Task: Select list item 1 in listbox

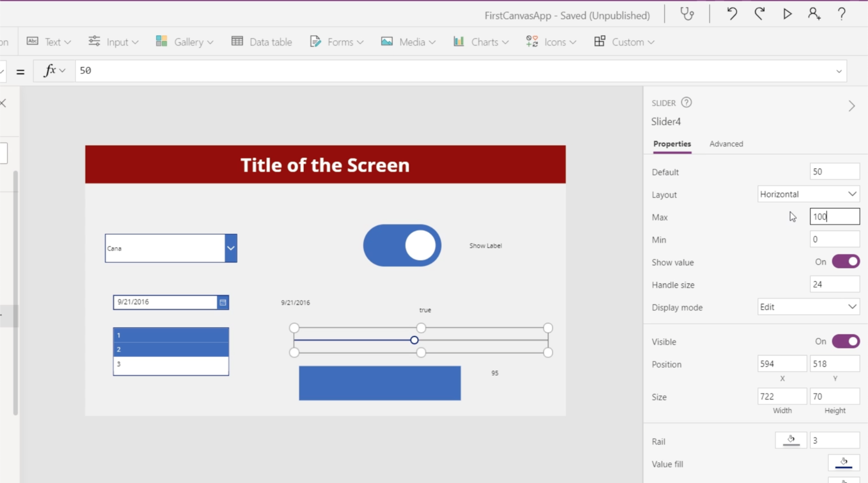Action: pyautogui.click(x=171, y=335)
